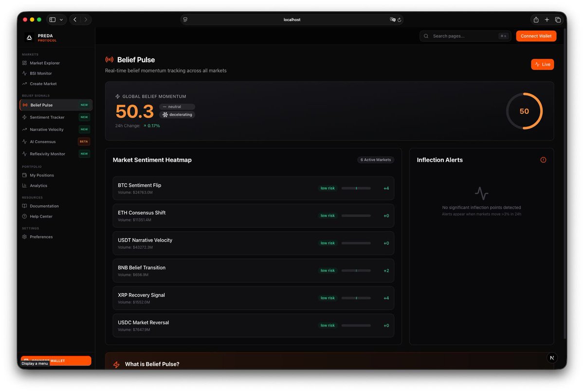Click the neutral status tag
The image size is (584, 392).
tap(177, 107)
